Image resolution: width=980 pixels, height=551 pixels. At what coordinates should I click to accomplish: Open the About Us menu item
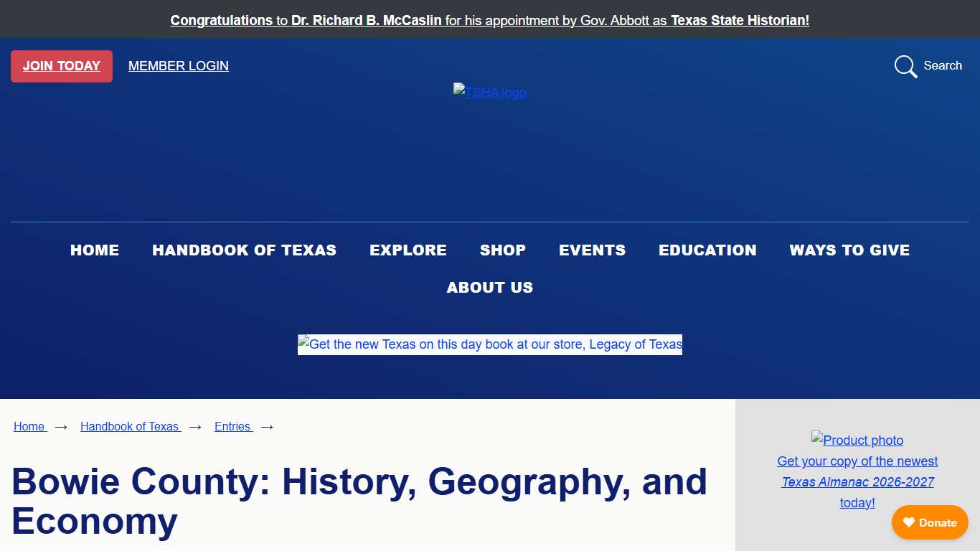click(x=489, y=288)
